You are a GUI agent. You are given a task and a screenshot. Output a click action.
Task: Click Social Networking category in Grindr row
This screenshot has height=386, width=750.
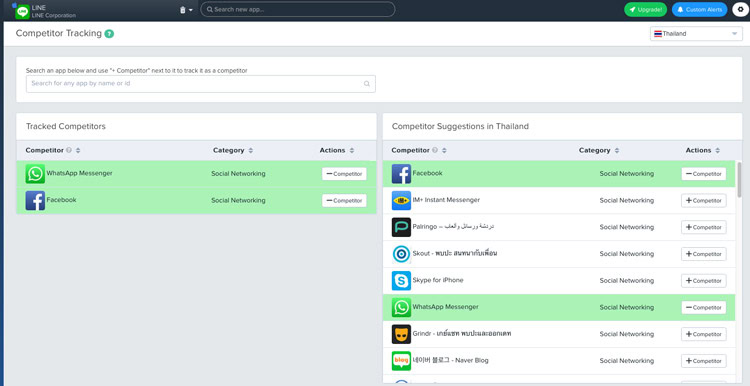tap(627, 334)
